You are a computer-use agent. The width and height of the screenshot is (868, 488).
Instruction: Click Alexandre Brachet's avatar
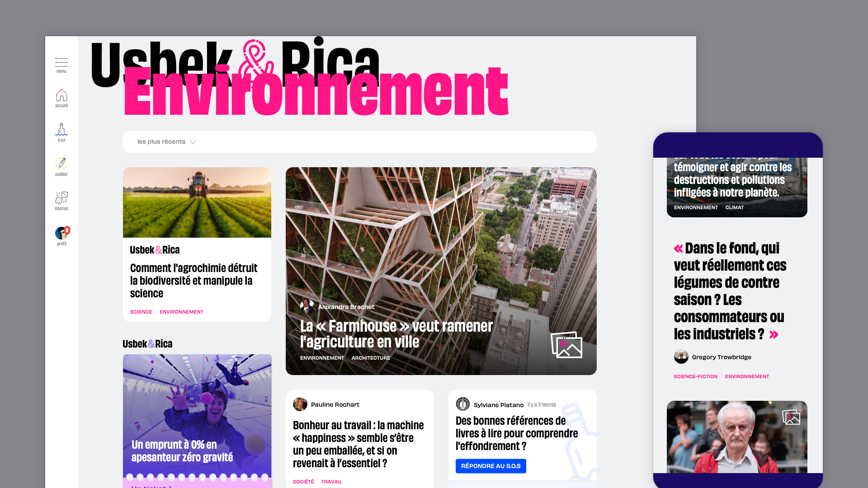pos(307,306)
